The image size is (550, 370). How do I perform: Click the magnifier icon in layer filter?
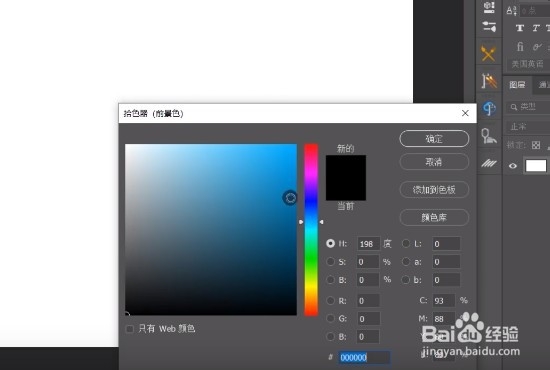514,107
